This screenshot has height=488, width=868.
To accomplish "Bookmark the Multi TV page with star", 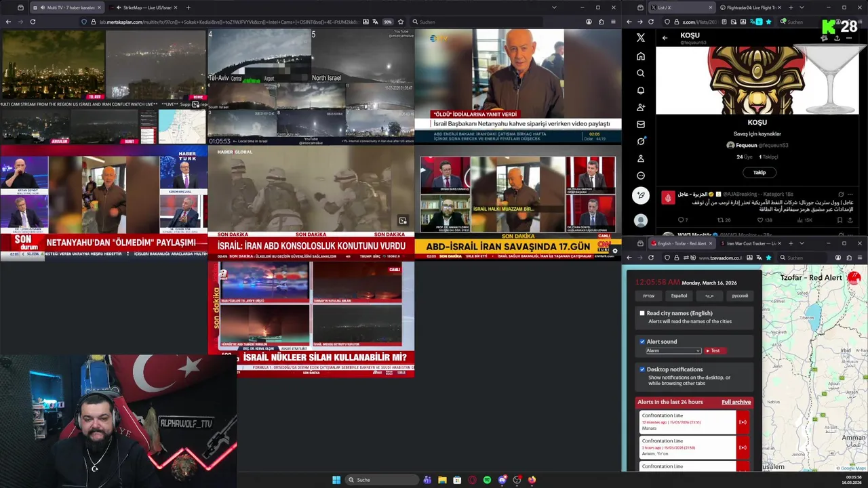I will coord(401,22).
